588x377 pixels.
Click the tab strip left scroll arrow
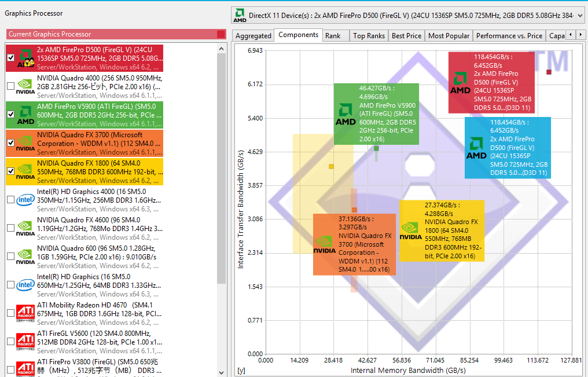pyautogui.click(x=571, y=35)
